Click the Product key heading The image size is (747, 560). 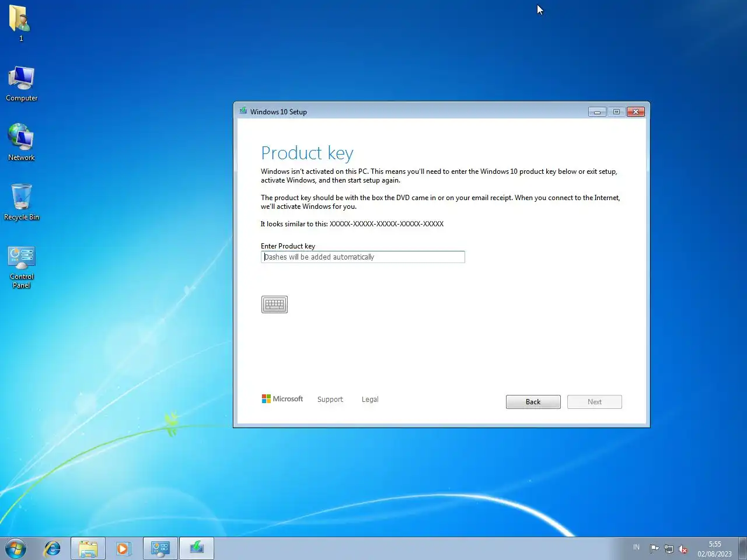coord(307,153)
